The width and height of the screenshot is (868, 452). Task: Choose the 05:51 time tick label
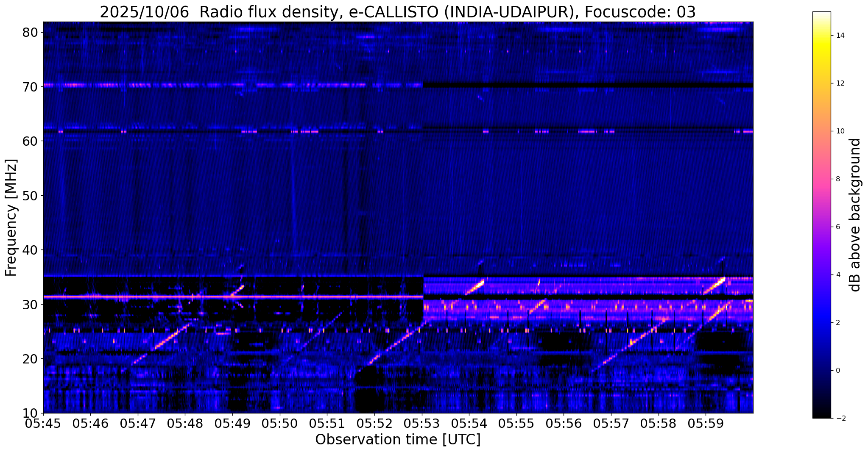tap(327, 424)
